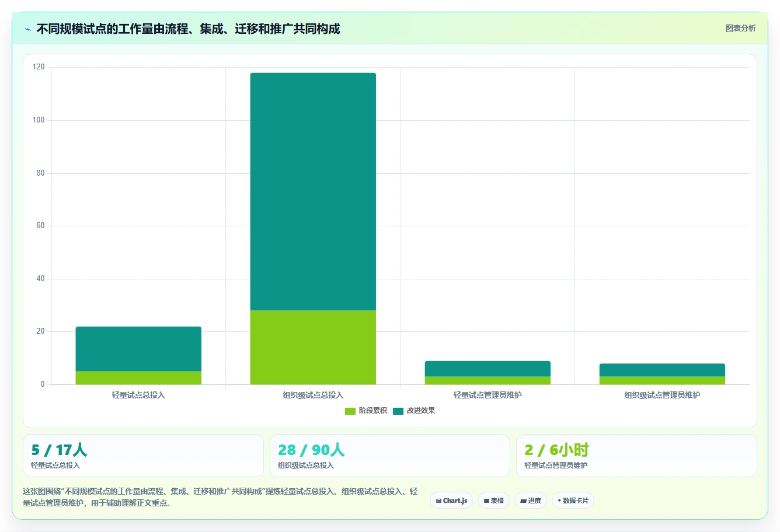Click the description paragraph starting 这张图围绕

(221, 497)
